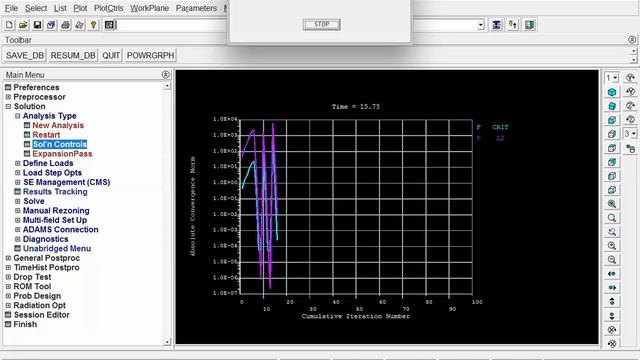Click the Zoom Out minus magnifier

click(611, 259)
